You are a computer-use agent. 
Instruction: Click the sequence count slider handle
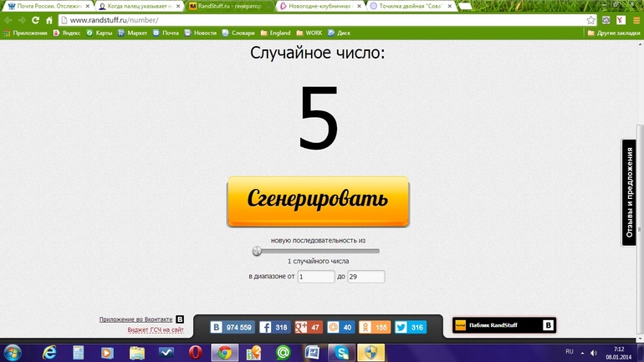257,251
